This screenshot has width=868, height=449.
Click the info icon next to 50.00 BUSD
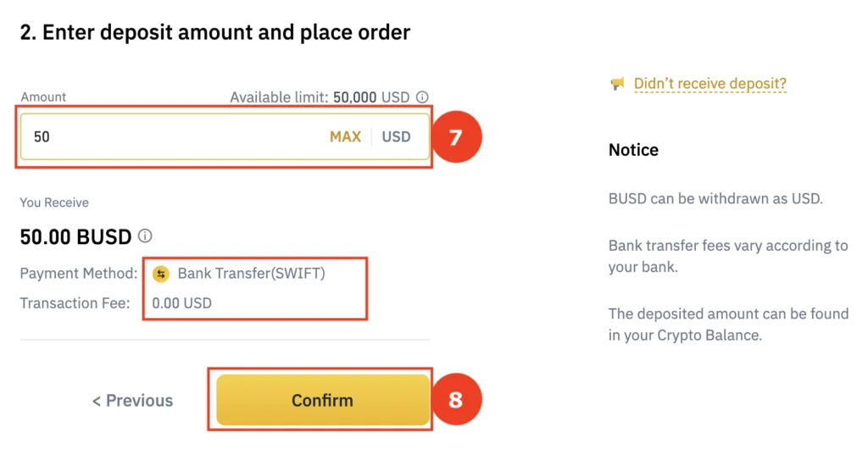click(x=146, y=236)
